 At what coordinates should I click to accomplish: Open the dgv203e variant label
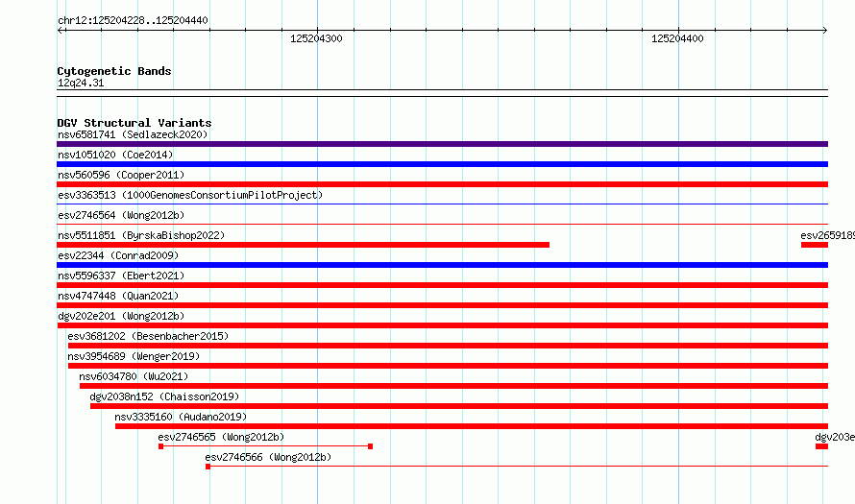(834, 437)
